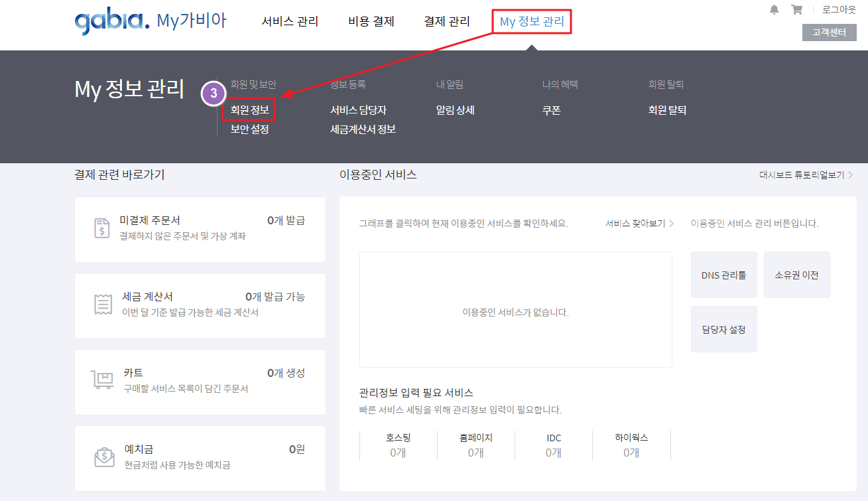Click the 고객센터 button
The image size is (868, 501).
[829, 32]
